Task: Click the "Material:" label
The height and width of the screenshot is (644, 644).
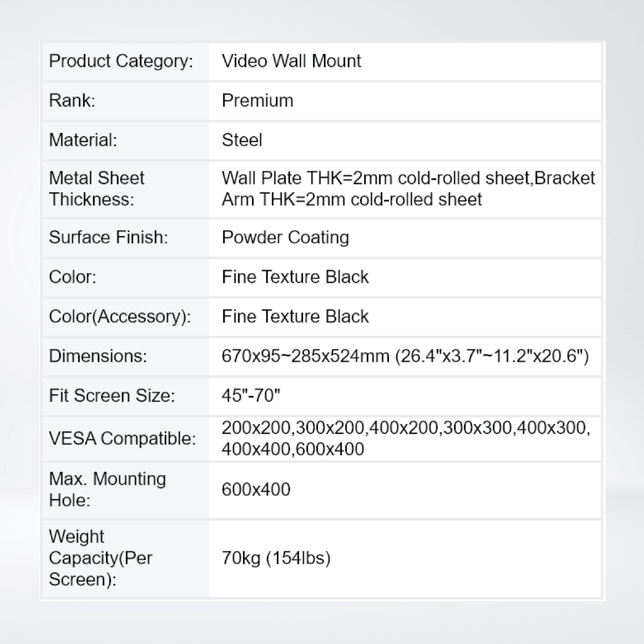Action: point(83,140)
